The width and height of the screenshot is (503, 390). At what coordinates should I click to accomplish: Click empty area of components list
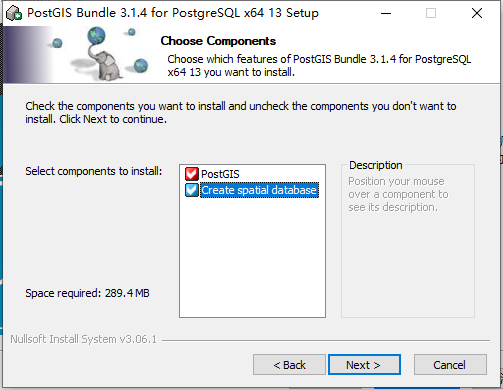(252, 257)
